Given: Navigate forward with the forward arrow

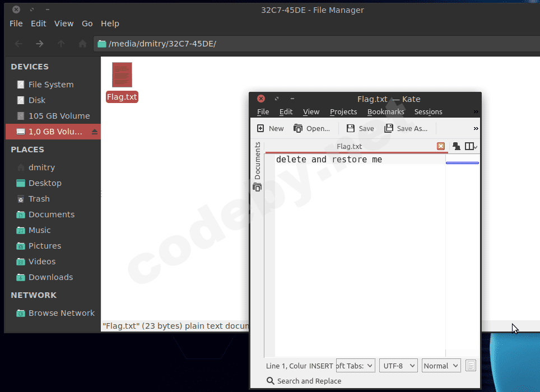Looking at the screenshot, I should point(40,43).
